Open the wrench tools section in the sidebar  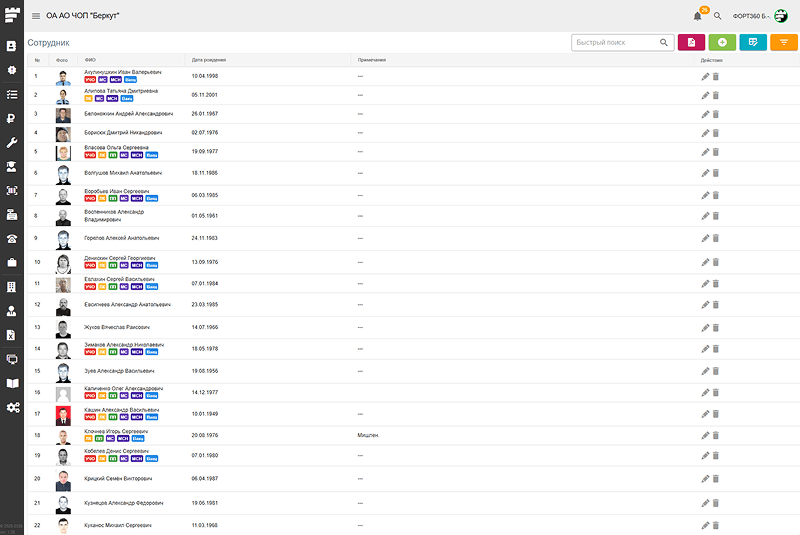(x=12, y=143)
